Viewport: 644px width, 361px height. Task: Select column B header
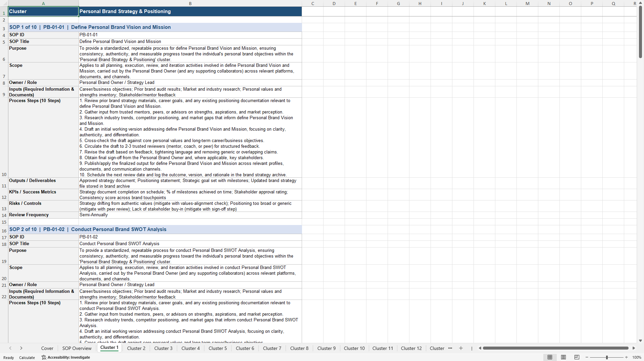tap(190, 3)
